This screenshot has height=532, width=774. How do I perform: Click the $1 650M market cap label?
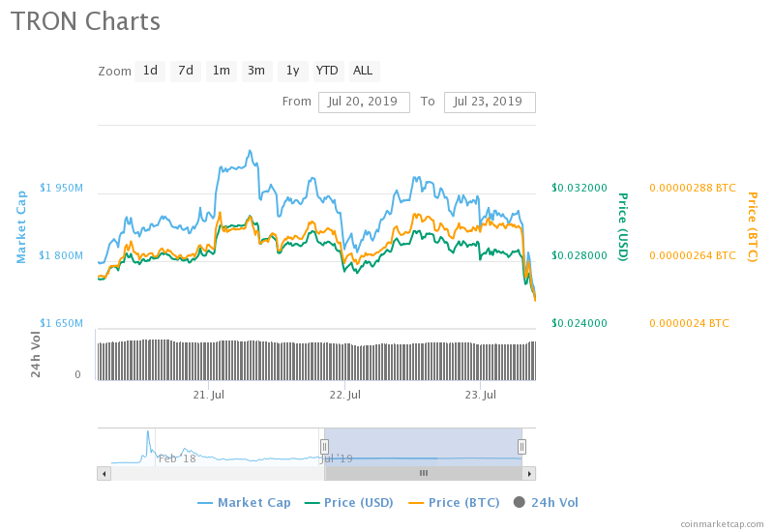point(61,323)
